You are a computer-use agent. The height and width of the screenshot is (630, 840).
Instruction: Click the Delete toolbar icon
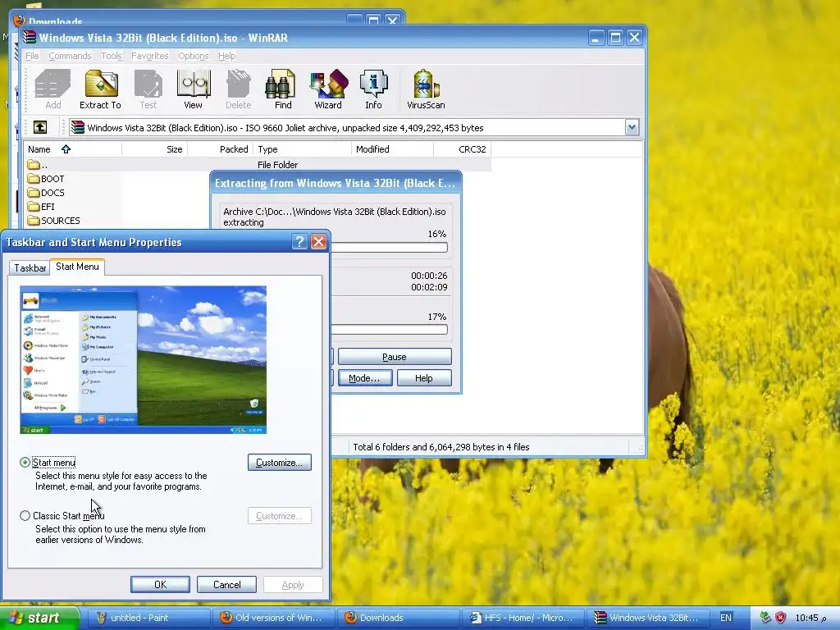pyautogui.click(x=239, y=89)
